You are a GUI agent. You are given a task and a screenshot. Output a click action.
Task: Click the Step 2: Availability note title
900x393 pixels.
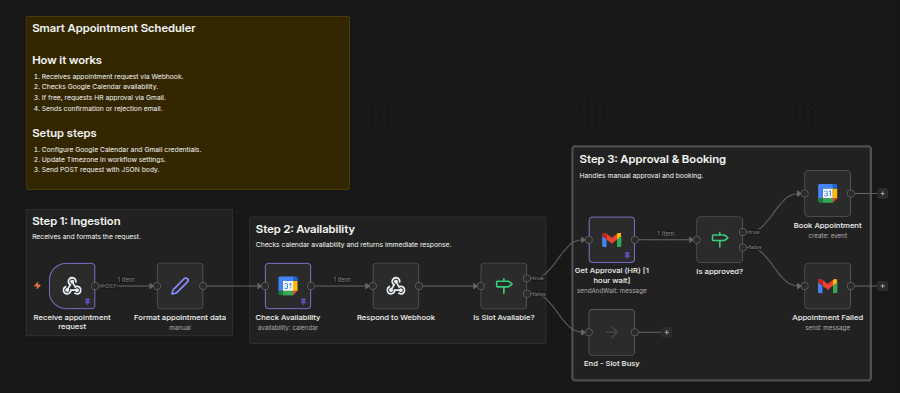pyautogui.click(x=305, y=229)
